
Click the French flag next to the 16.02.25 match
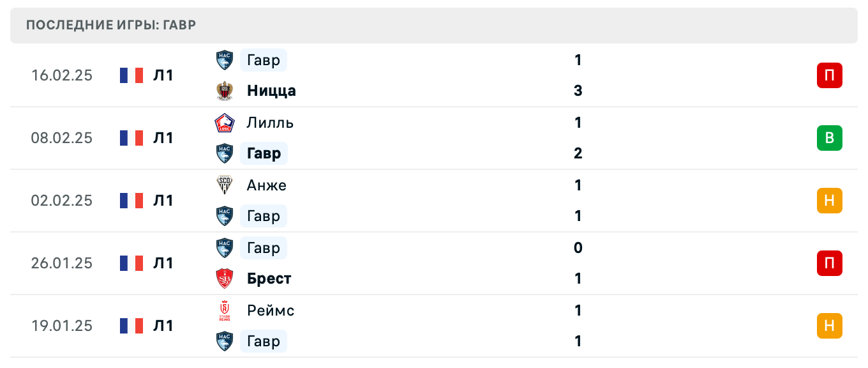[x=131, y=75]
